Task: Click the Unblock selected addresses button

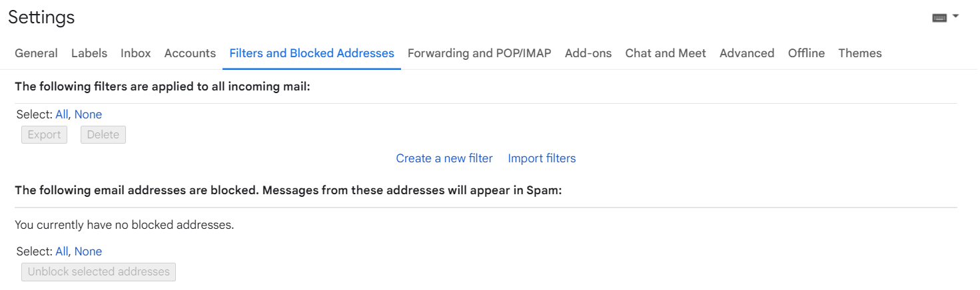Action: coord(99,271)
